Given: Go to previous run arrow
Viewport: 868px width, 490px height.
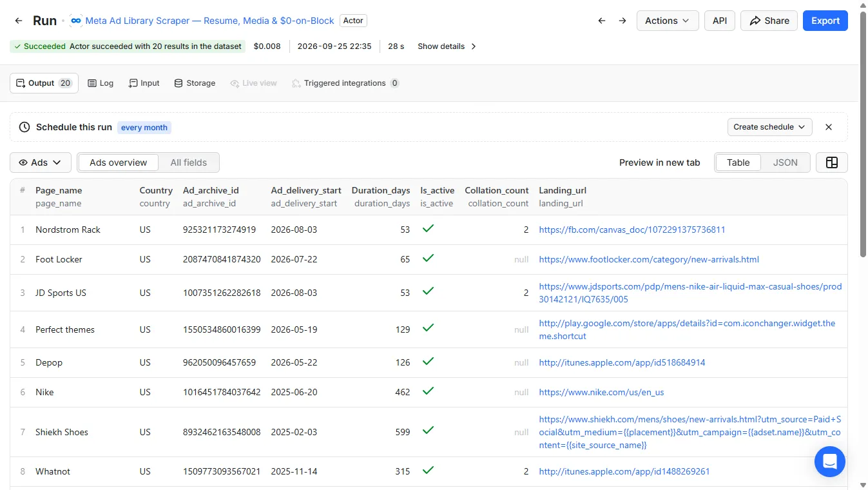Looking at the screenshot, I should click(602, 21).
